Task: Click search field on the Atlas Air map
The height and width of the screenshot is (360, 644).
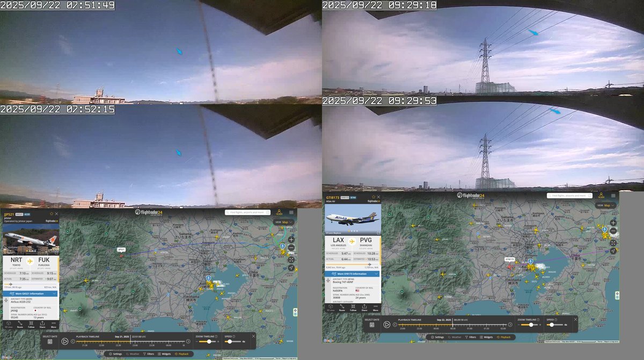Action: [x=569, y=196]
